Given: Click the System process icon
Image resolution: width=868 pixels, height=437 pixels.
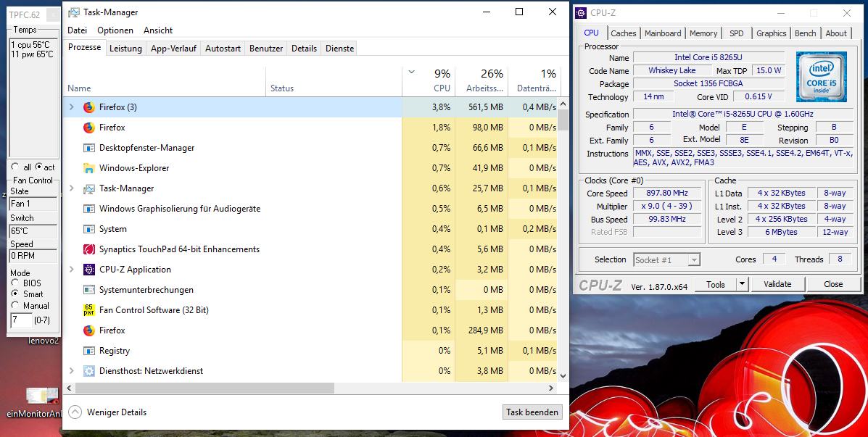Looking at the screenshot, I should (89, 229).
